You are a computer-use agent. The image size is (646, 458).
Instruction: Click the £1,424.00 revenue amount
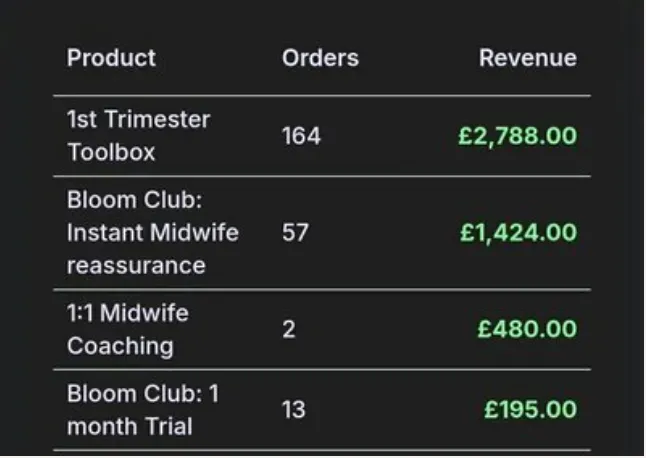(x=518, y=233)
